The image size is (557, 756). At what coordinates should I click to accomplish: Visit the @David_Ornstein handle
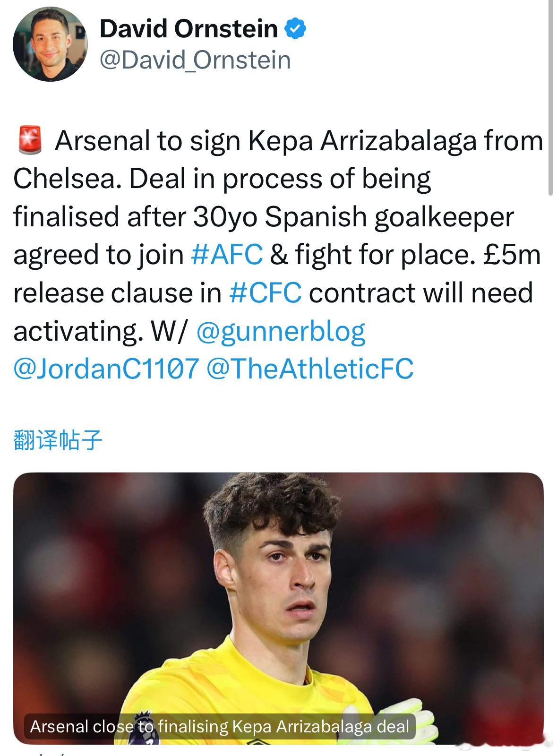point(195,60)
